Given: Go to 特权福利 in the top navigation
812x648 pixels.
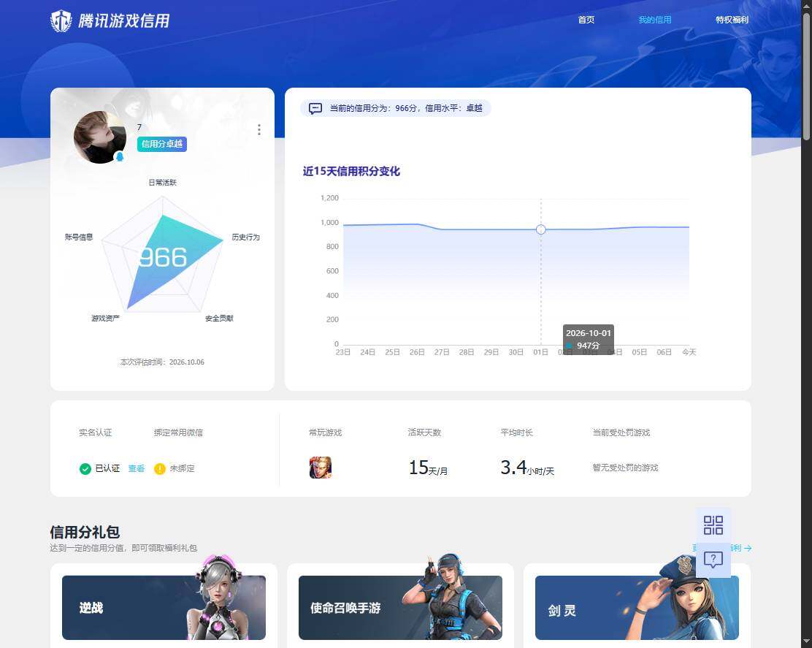Looking at the screenshot, I should click(x=732, y=20).
